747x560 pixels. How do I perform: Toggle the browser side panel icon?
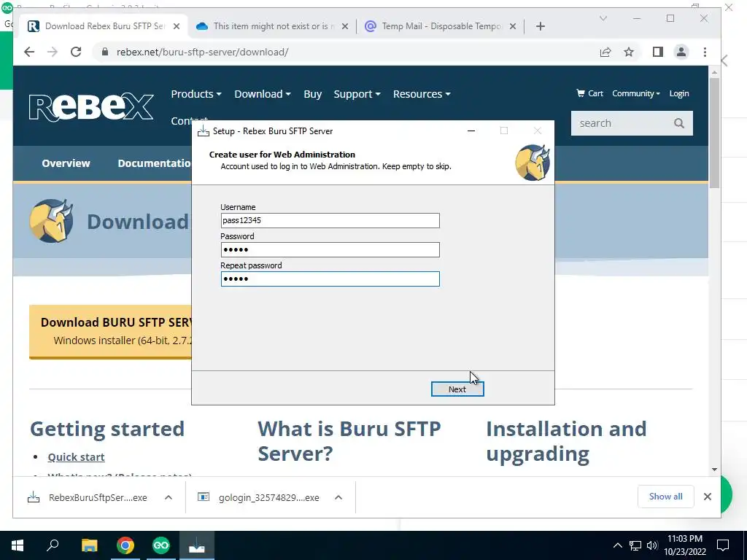[x=658, y=52]
